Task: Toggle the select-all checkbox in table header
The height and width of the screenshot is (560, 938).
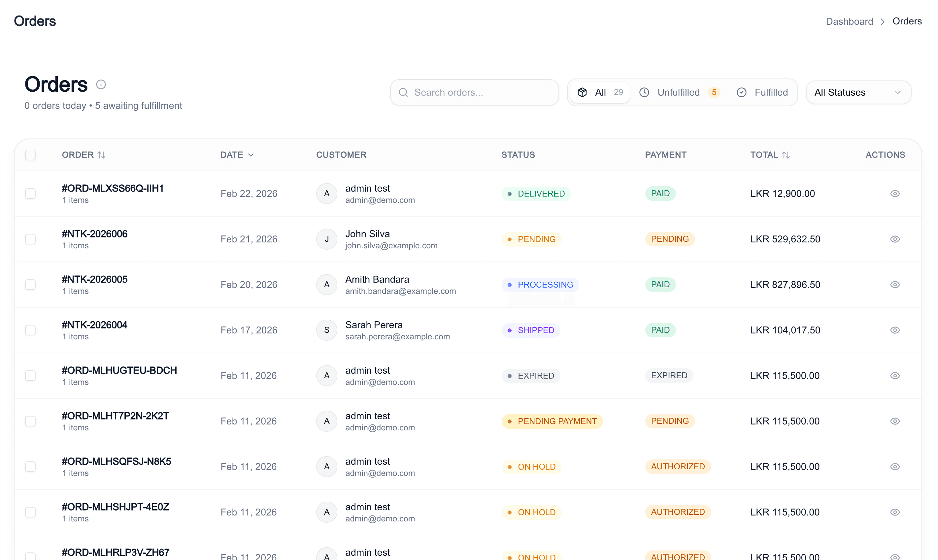Action: coord(30,155)
